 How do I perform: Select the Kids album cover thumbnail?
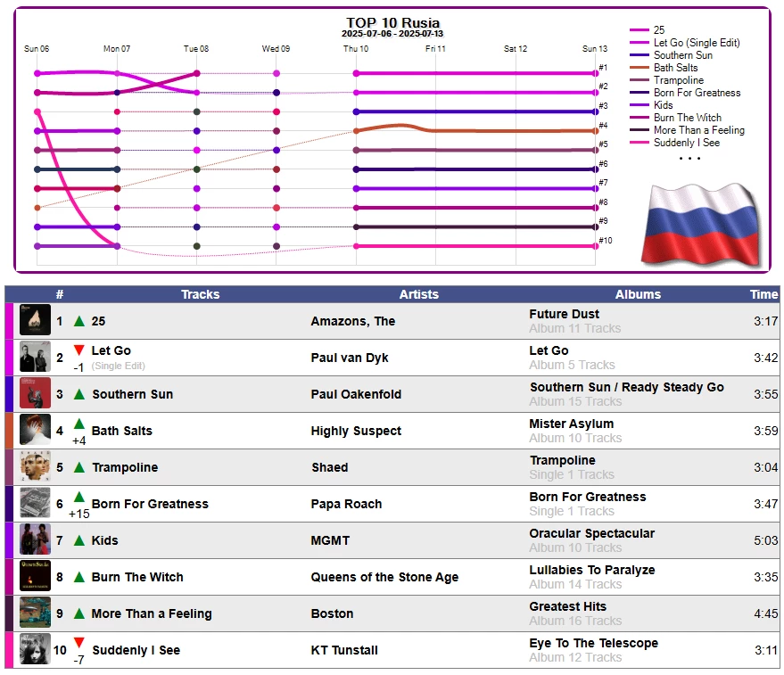click(35, 539)
